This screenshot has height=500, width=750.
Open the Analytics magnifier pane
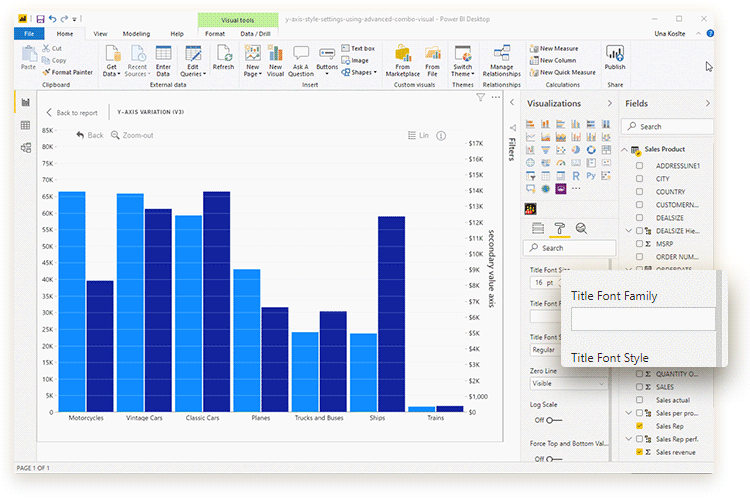[581, 228]
